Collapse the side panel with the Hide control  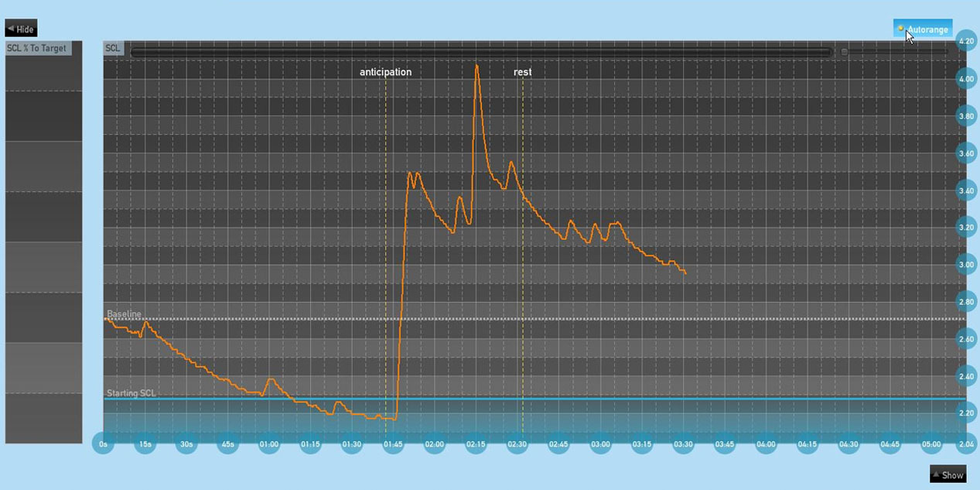[20, 28]
